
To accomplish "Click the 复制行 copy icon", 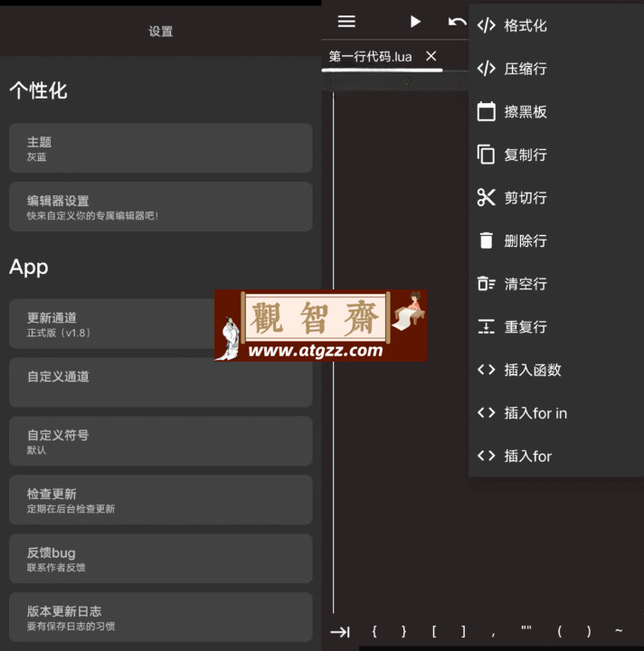I will pos(486,155).
